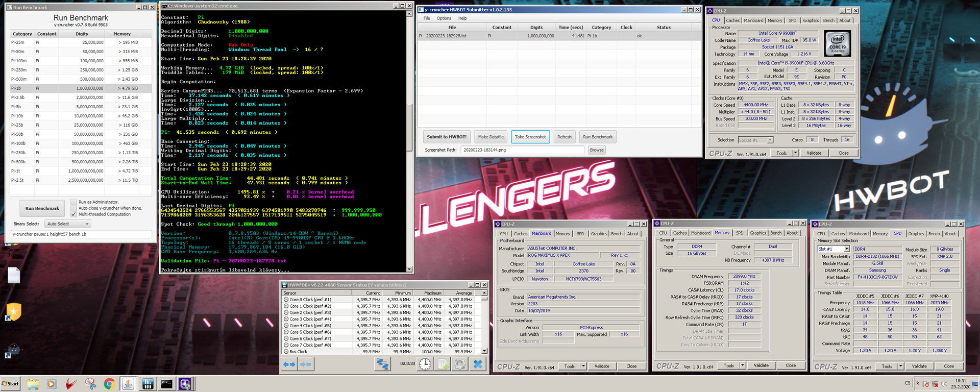Click HWiNFO sensor list scroll down arrow
This screenshot has height=392, width=980.
point(484,351)
